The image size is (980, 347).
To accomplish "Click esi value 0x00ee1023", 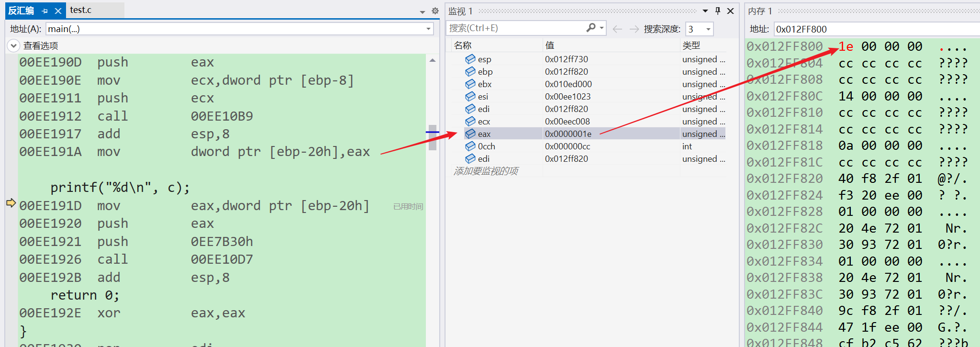I will (568, 97).
